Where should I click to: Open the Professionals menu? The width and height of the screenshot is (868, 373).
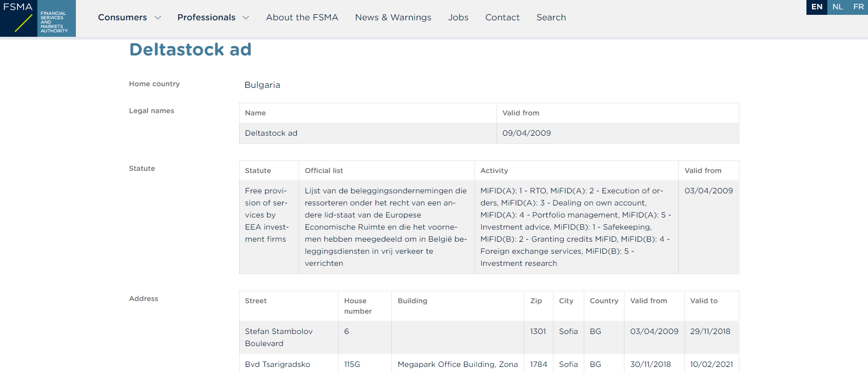[206, 18]
